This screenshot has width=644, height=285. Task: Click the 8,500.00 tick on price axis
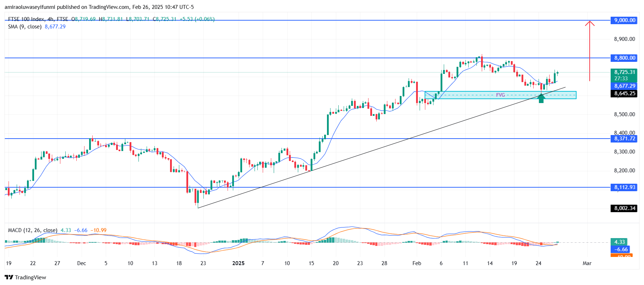(624, 114)
